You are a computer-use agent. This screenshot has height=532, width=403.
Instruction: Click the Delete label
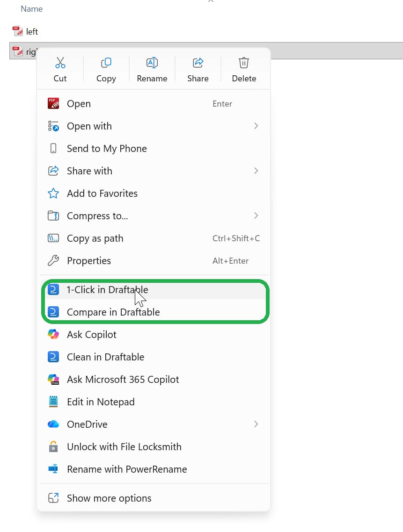click(x=244, y=79)
